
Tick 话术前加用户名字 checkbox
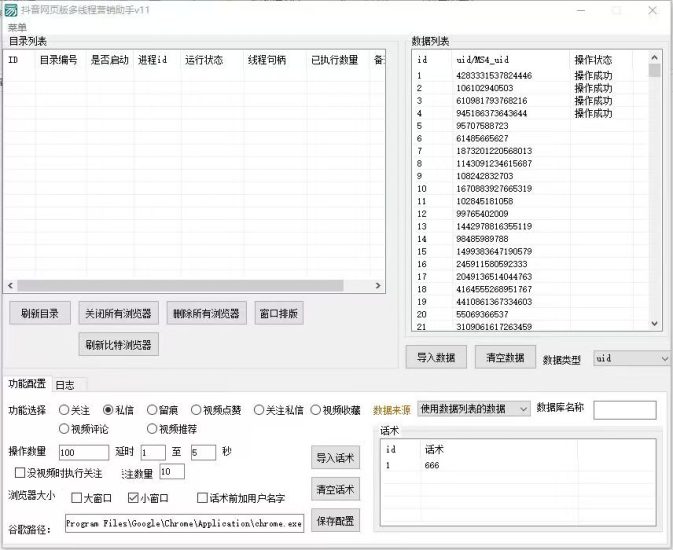[203, 497]
